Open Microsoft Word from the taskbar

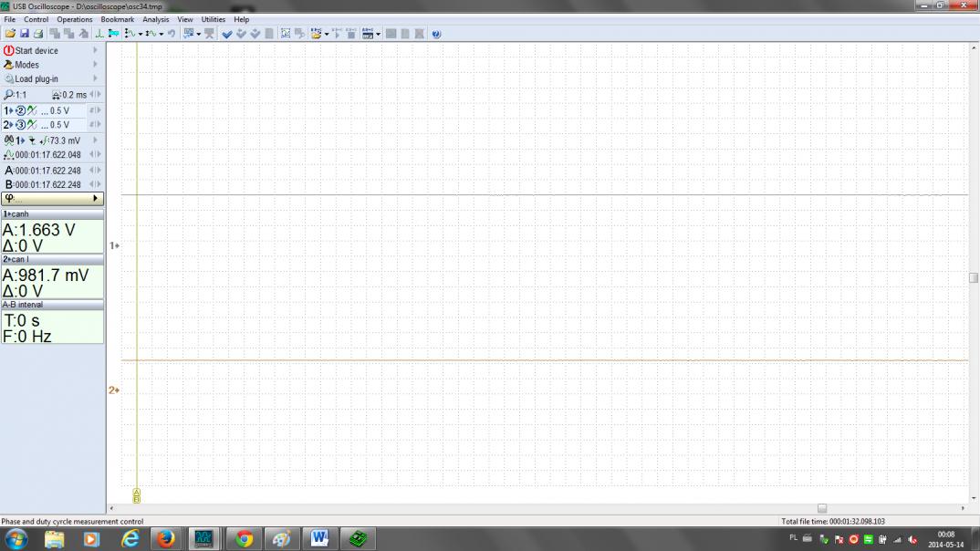319,538
